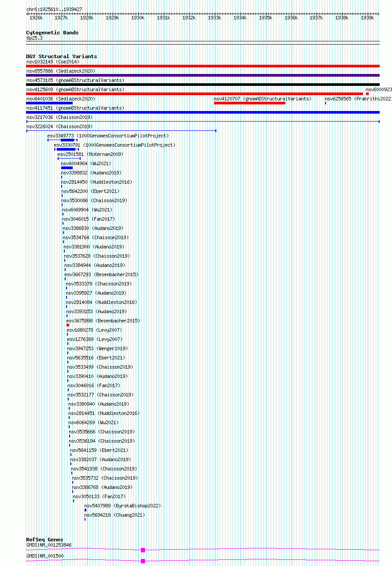
Task: Click nsv3386830 (Audano2019) label
Action: (x=93, y=228)
